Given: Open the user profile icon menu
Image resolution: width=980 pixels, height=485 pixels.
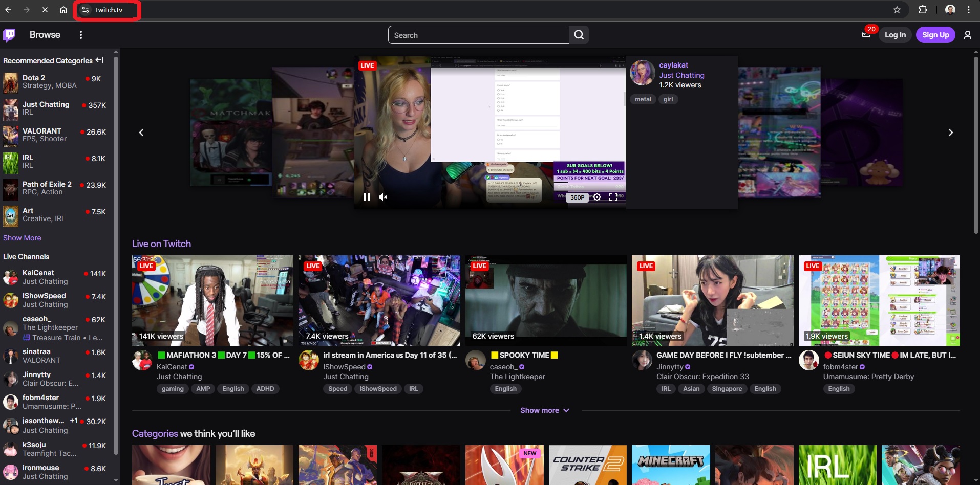Looking at the screenshot, I should (968, 35).
